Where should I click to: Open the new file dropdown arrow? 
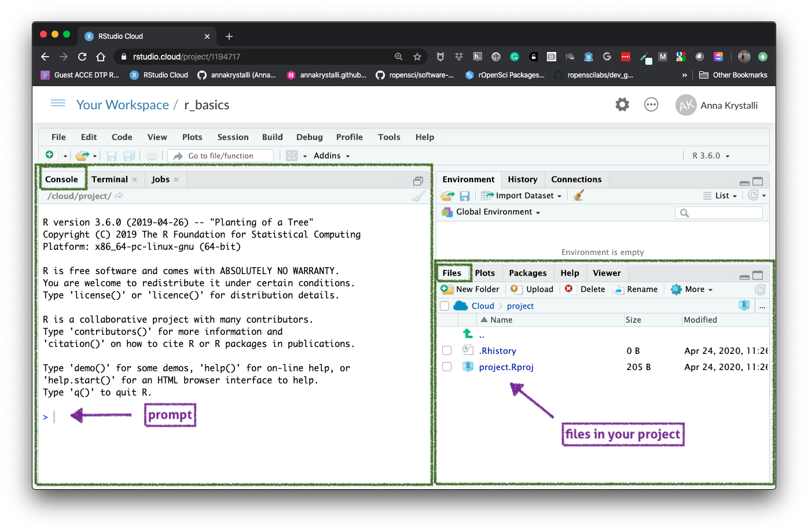65,156
